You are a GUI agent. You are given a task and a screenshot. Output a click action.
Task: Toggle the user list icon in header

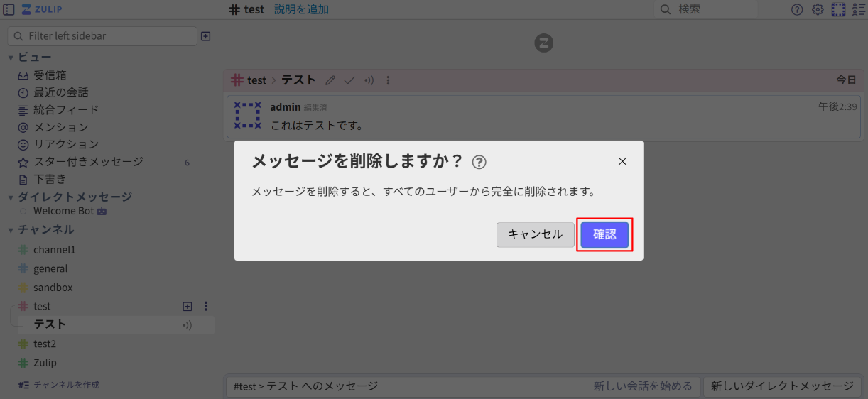(859, 9)
